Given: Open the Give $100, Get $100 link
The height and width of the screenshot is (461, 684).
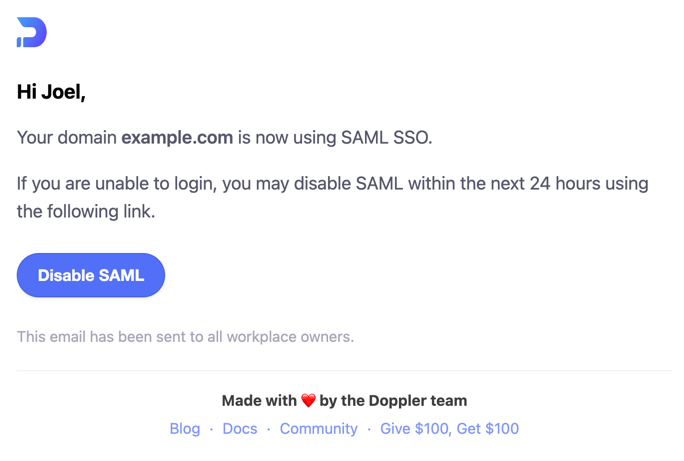Looking at the screenshot, I should pos(449,428).
